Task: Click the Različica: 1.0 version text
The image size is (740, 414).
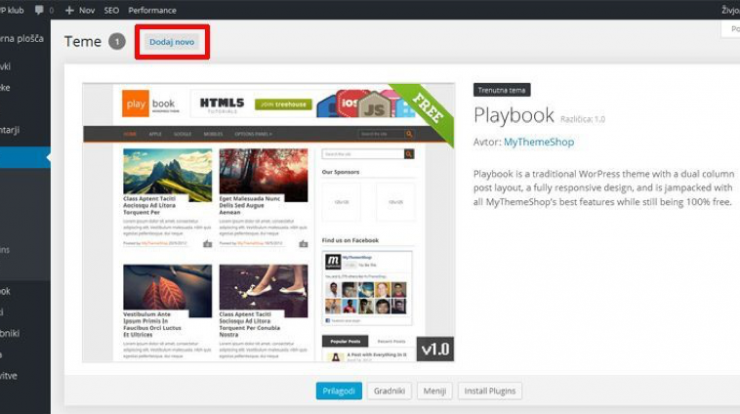Action: click(x=582, y=119)
